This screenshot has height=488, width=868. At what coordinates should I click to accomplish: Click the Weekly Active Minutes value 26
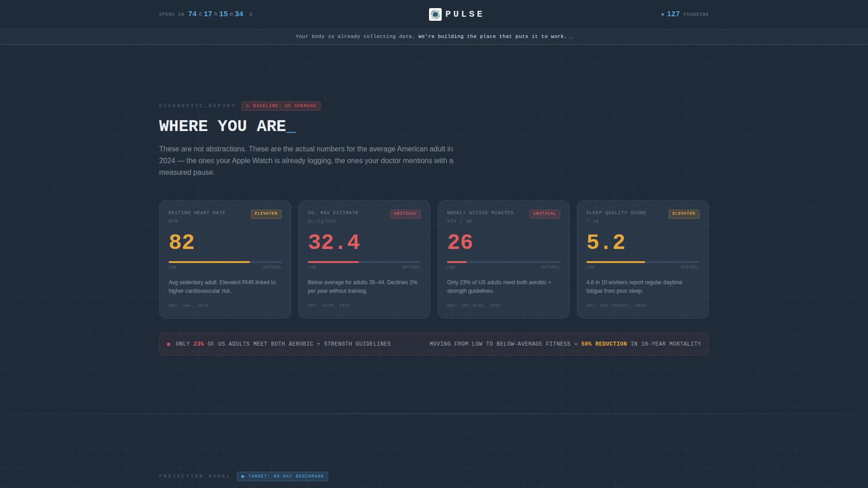[x=460, y=242]
